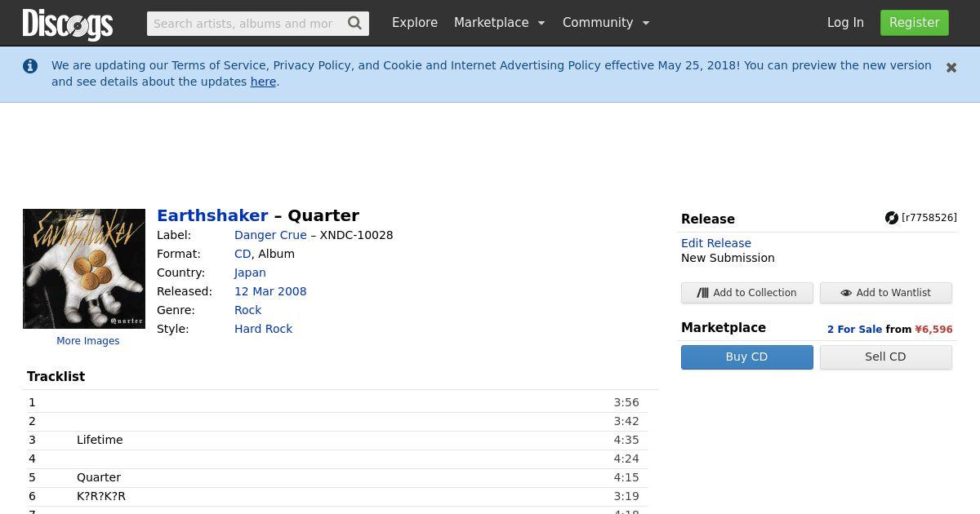Click the Japan country link
The width and height of the screenshot is (980, 514).
click(x=250, y=273)
